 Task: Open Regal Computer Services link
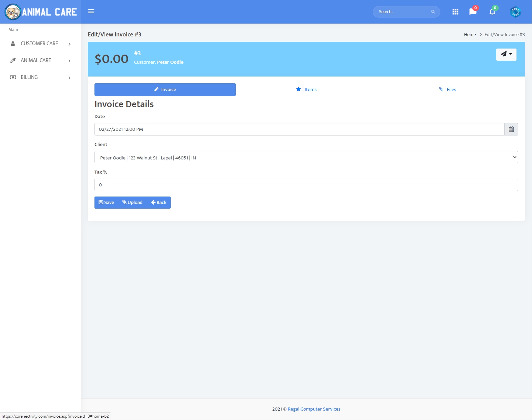click(x=314, y=409)
